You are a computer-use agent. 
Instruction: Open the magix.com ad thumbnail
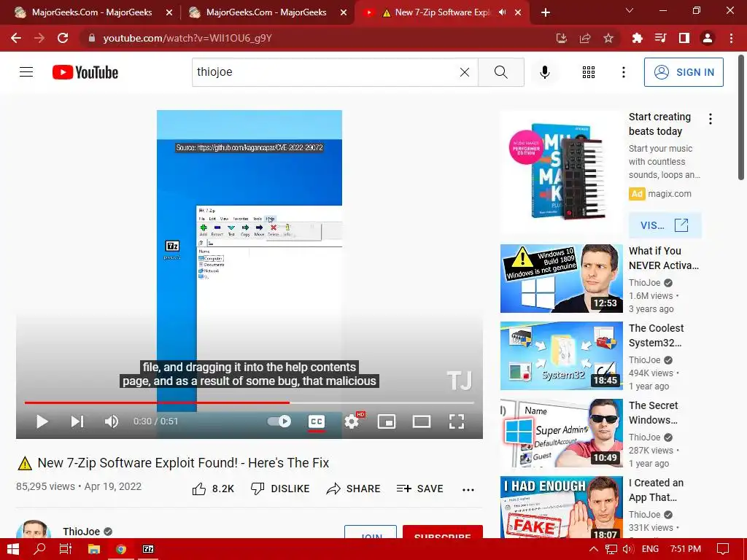click(x=561, y=172)
